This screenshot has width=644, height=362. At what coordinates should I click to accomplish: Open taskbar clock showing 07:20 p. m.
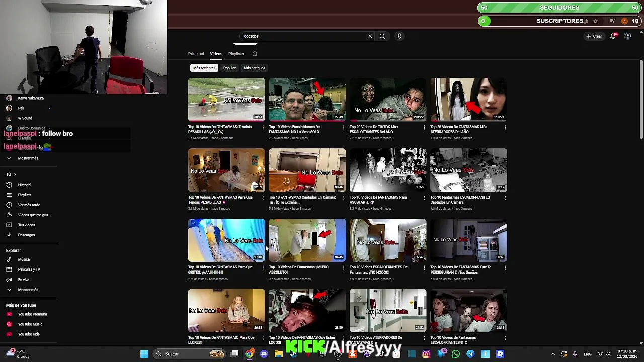tap(627, 354)
